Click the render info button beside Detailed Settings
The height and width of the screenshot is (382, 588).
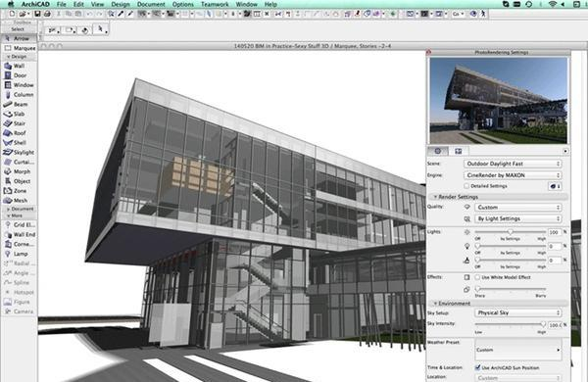[x=555, y=186]
